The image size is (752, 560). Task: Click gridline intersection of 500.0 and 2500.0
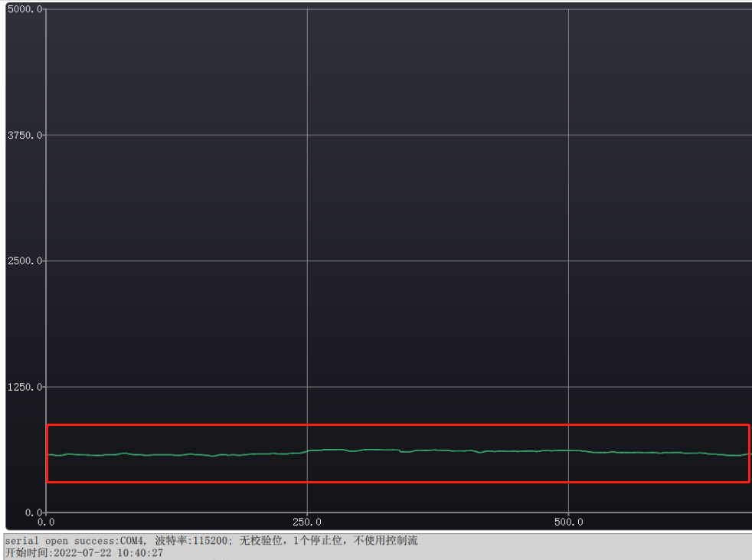click(568, 261)
